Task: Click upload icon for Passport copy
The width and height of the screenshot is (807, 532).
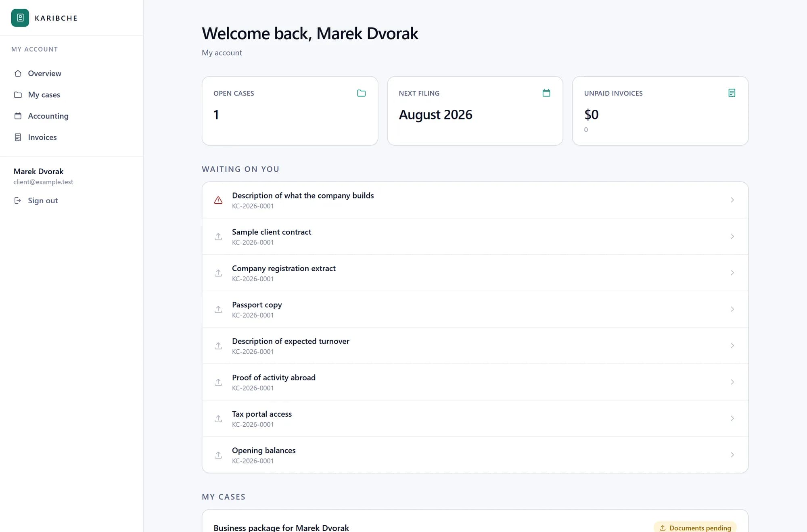Action: click(x=218, y=309)
